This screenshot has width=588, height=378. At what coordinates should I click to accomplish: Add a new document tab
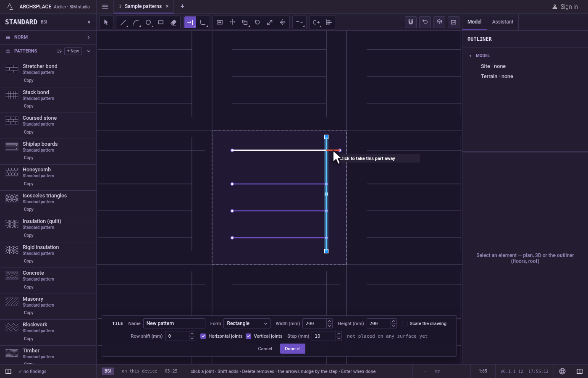click(182, 6)
